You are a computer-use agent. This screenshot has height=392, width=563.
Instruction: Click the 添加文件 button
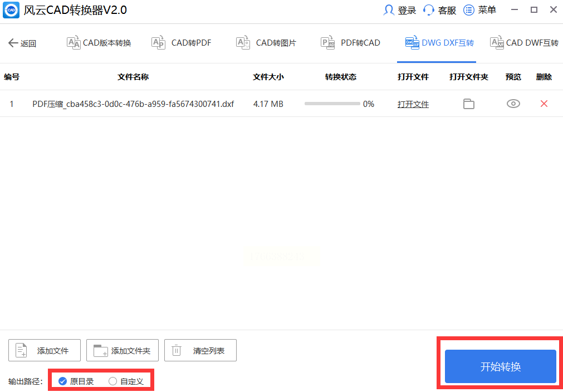coord(45,350)
